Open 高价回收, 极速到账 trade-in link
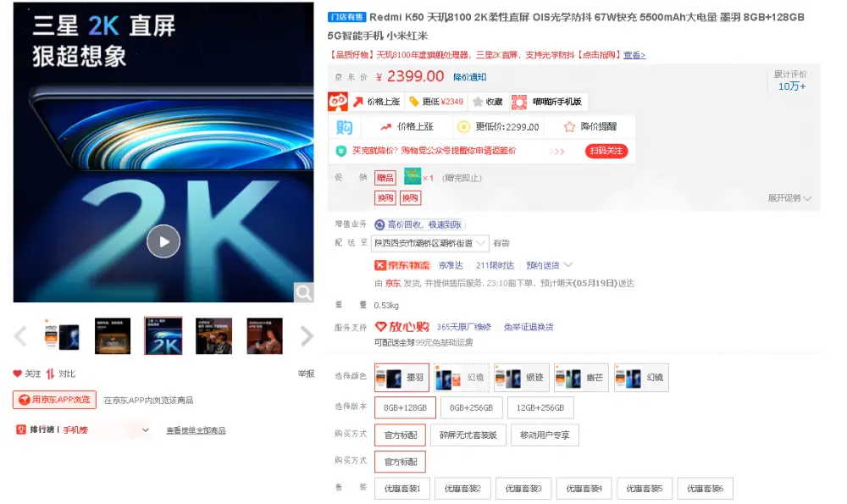Image resolution: width=847 pixels, height=504 pixels. [419, 224]
